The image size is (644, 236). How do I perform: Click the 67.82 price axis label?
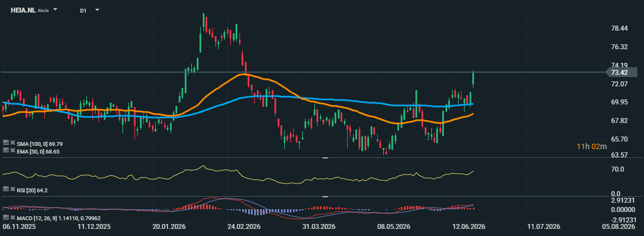pyautogui.click(x=619, y=120)
